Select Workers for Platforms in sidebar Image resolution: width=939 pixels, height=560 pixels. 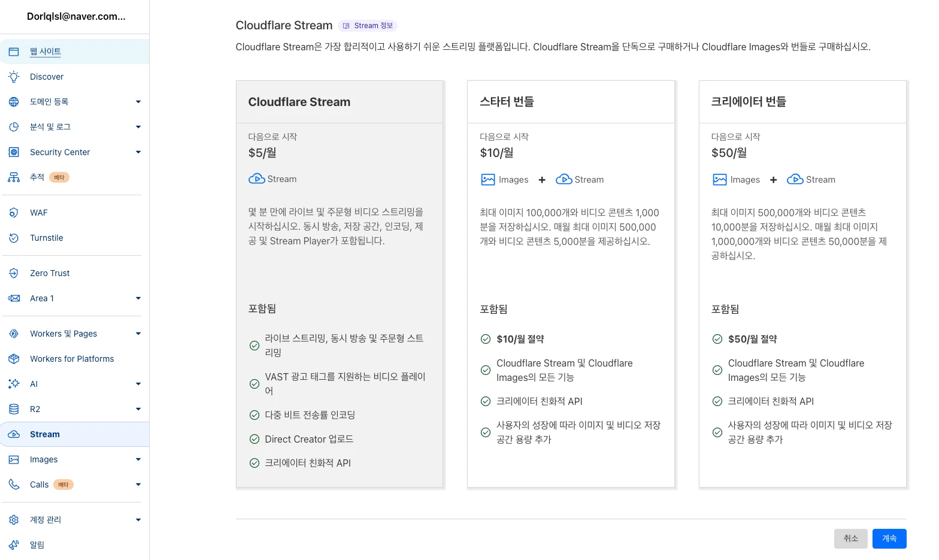pyautogui.click(x=74, y=359)
